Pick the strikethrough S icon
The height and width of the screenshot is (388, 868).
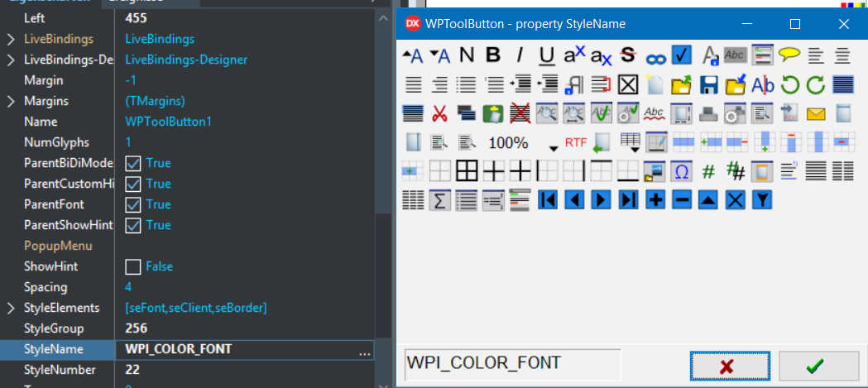click(627, 55)
